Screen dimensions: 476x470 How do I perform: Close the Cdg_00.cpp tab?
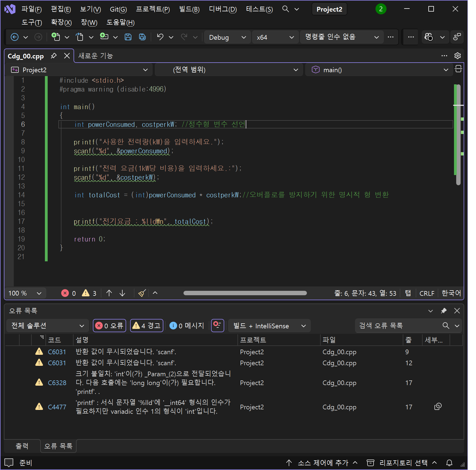click(x=67, y=56)
